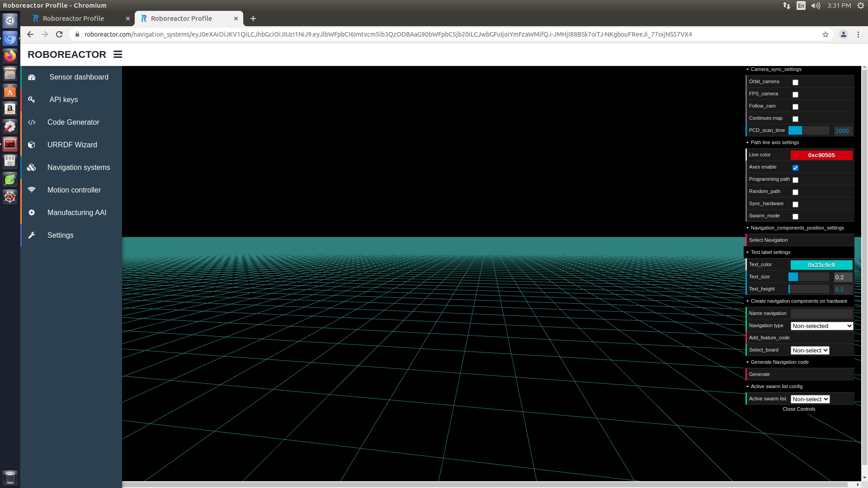
Task: Collapse Navigation_components_position_settings folder
Action: 799,228
